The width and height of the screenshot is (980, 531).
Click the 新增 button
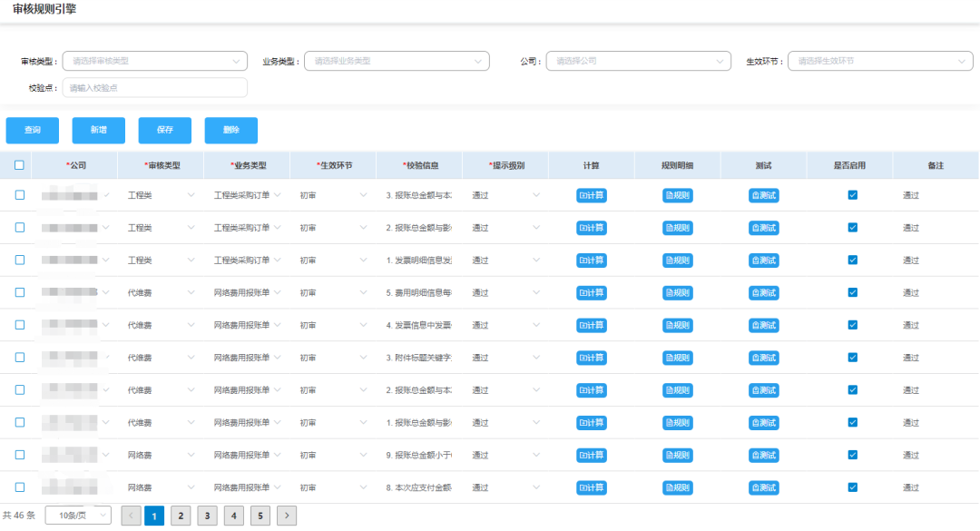click(x=99, y=130)
